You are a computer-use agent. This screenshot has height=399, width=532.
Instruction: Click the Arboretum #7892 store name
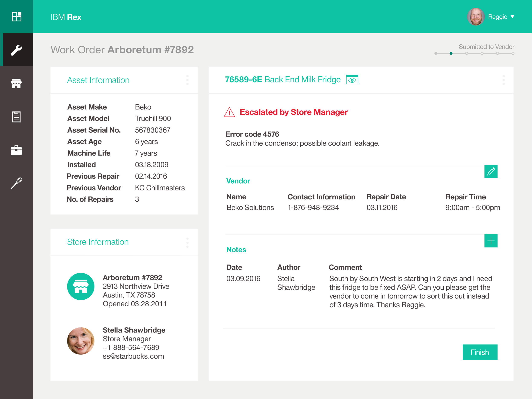[133, 277]
